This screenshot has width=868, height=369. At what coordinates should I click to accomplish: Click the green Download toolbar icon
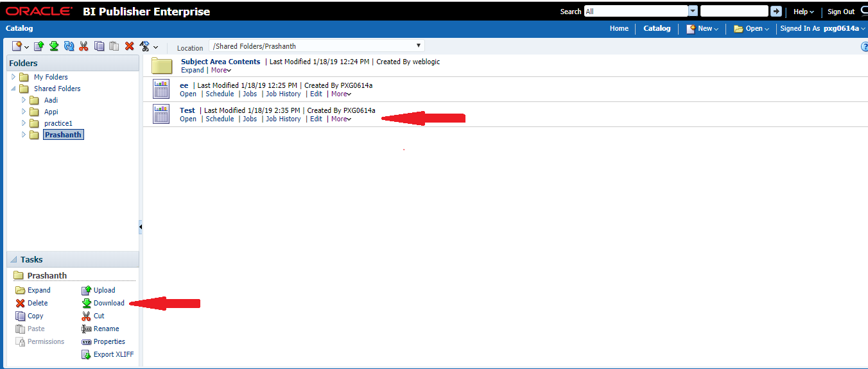click(x=54, y=46)
